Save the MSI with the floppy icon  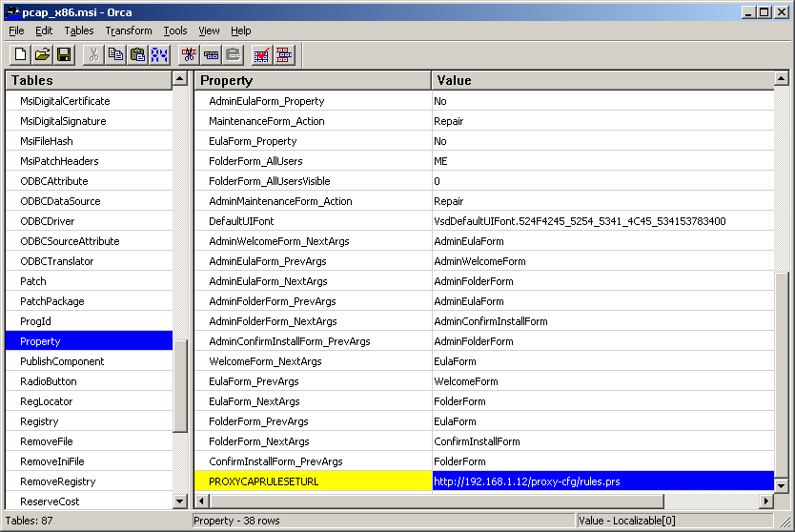point(64,55)
